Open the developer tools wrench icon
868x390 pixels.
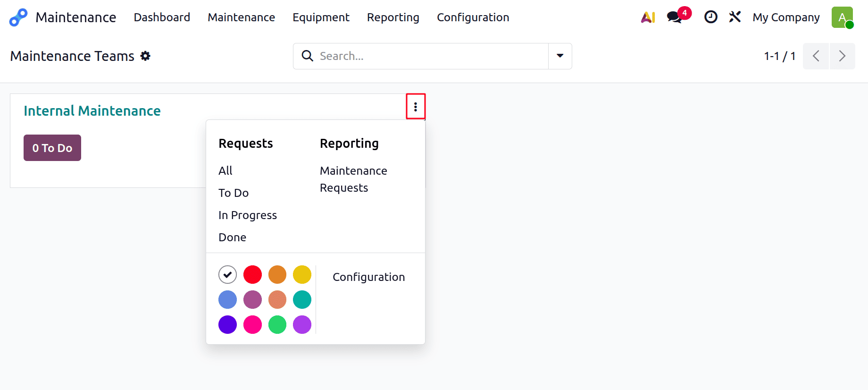pos(735,17)
